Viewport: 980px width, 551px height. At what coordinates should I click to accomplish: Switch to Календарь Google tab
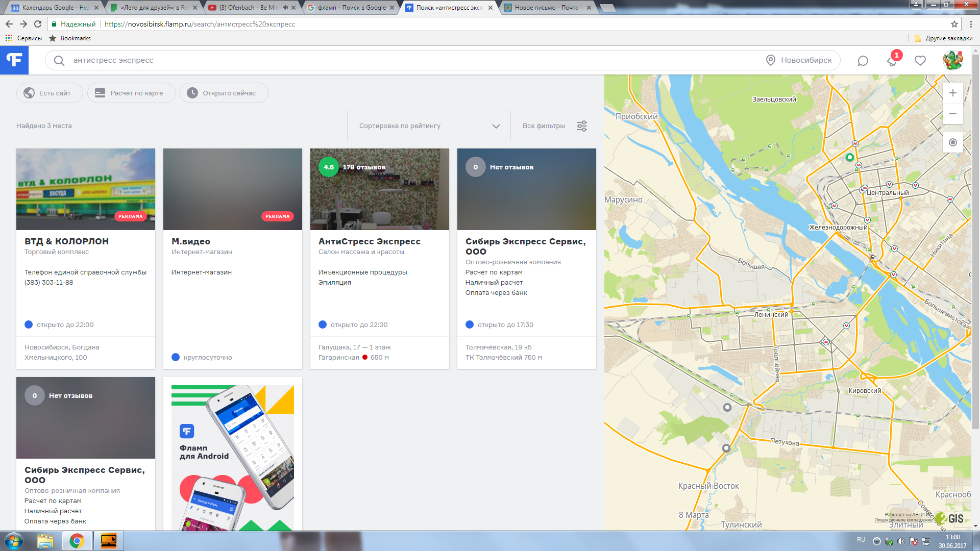[55, 8]
